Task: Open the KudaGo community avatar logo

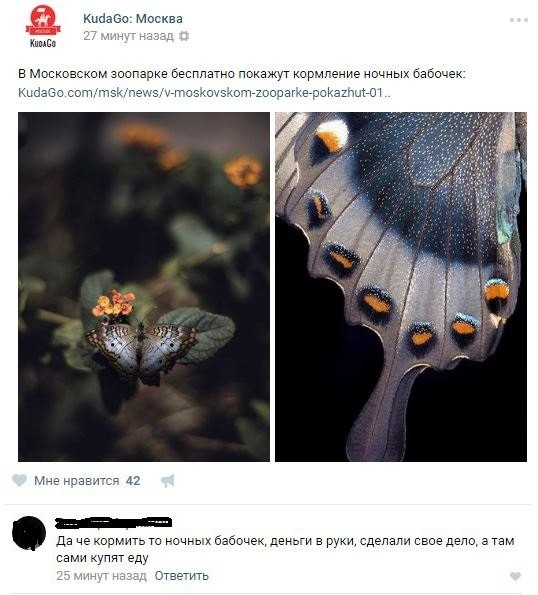Action: coord(43,26)
